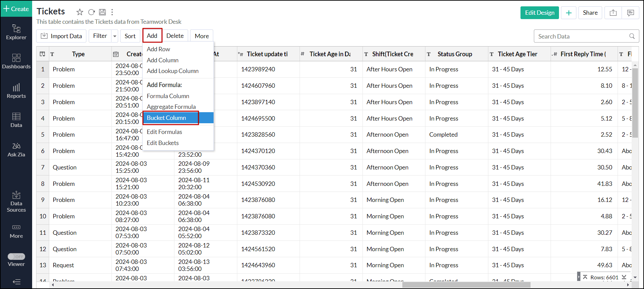This screenshot has width=644, height=289.
Task: Open the vertical three-dot options menu
Action: 112,12
